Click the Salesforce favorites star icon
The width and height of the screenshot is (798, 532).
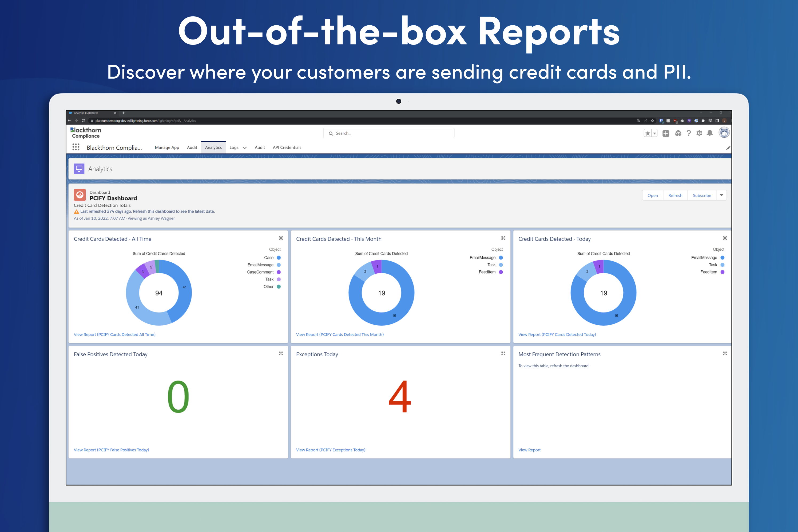[648, 133]
